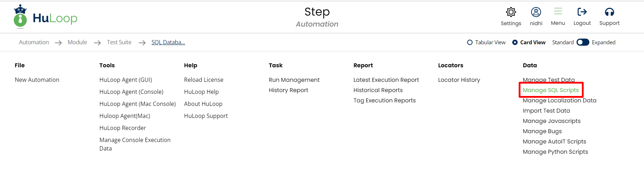Open HuLoop Agent (GUI) menu item

[126, 80]
